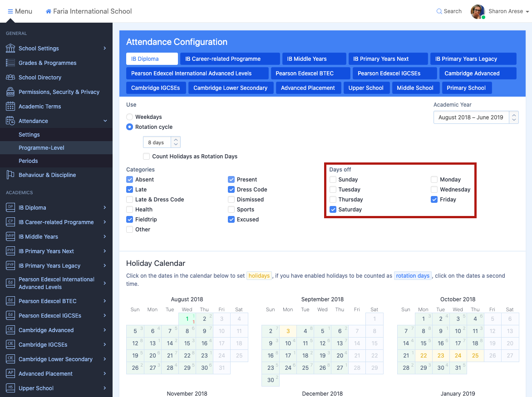Open the Periods submenu link

(x=28, y=161)
